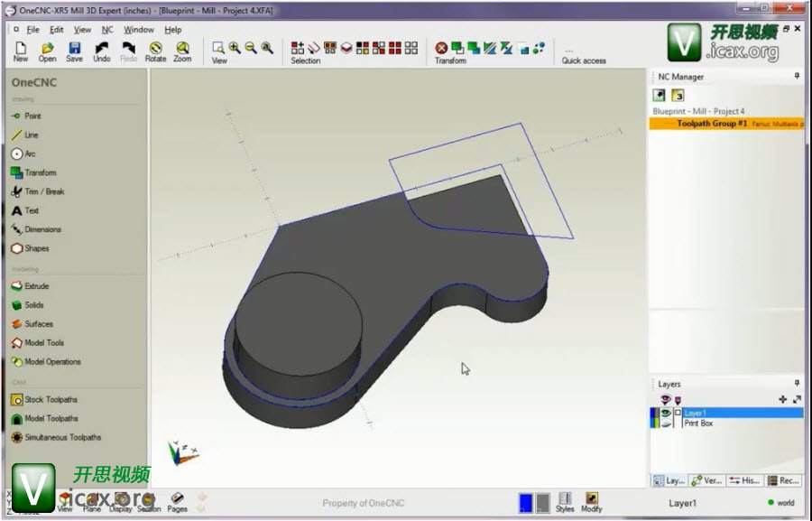Click the Undo toolbar icon
Screen dimensions: 812x521
click(x=102, y=51)
